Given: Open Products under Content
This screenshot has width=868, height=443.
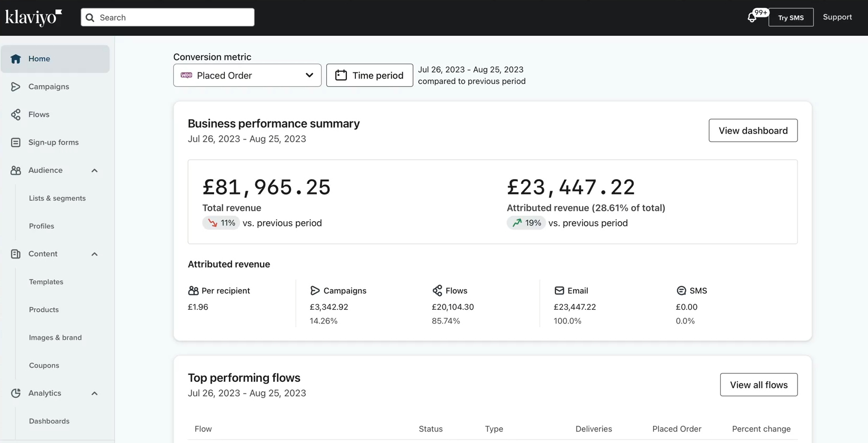Looking at the screenshot, I should [44, 310].
